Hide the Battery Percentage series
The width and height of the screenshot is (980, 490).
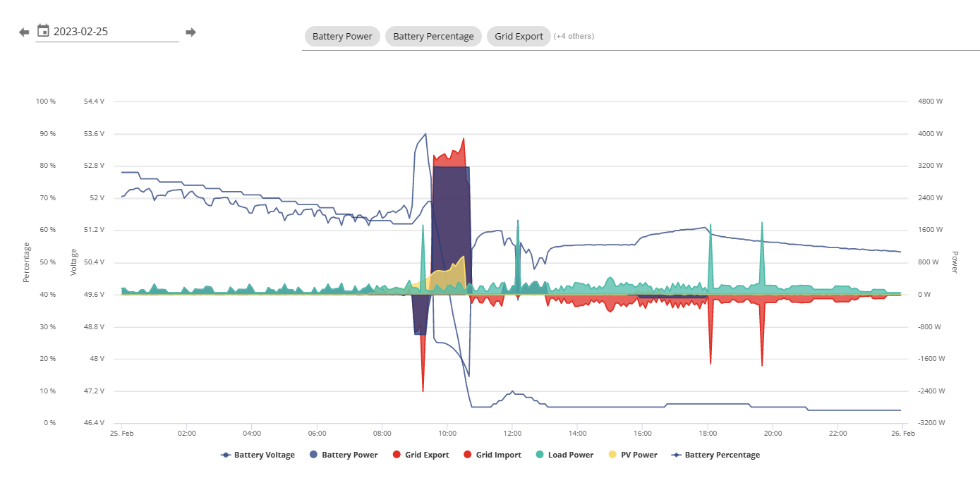click(x=722, y=455)
